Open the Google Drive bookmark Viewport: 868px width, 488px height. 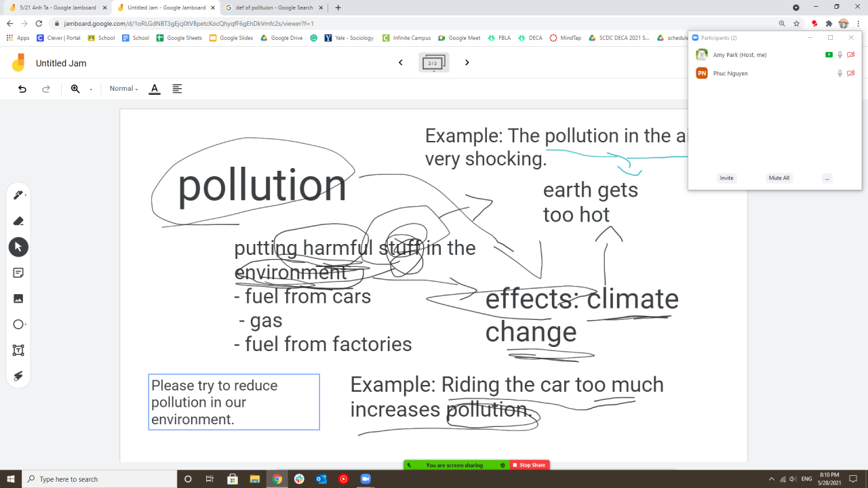click(x=281, y=38)
